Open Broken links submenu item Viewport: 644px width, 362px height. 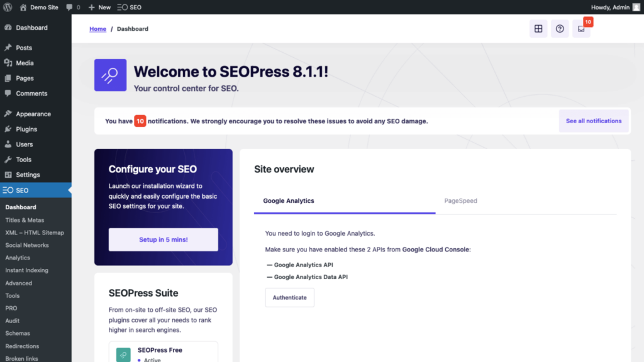click(22, 358)
